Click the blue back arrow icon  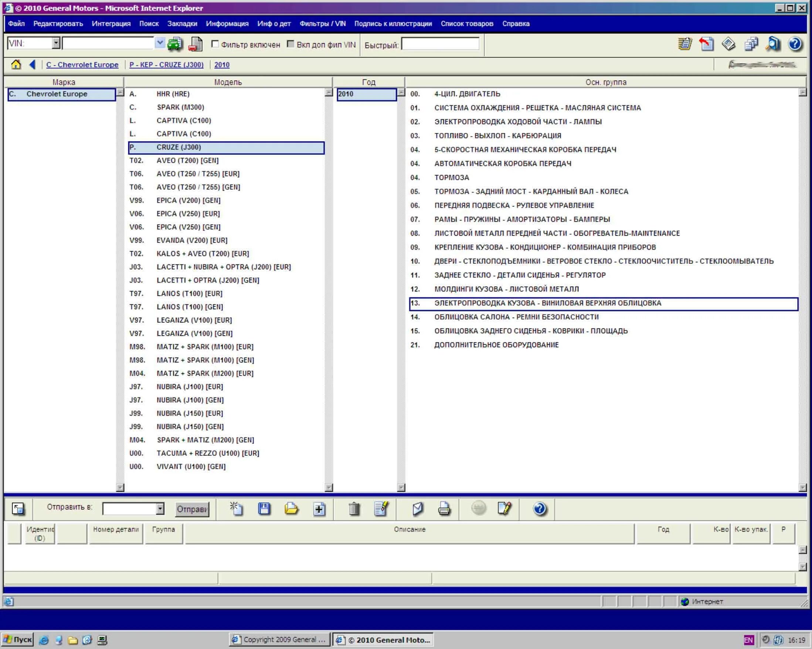click(x=33, y=65)
